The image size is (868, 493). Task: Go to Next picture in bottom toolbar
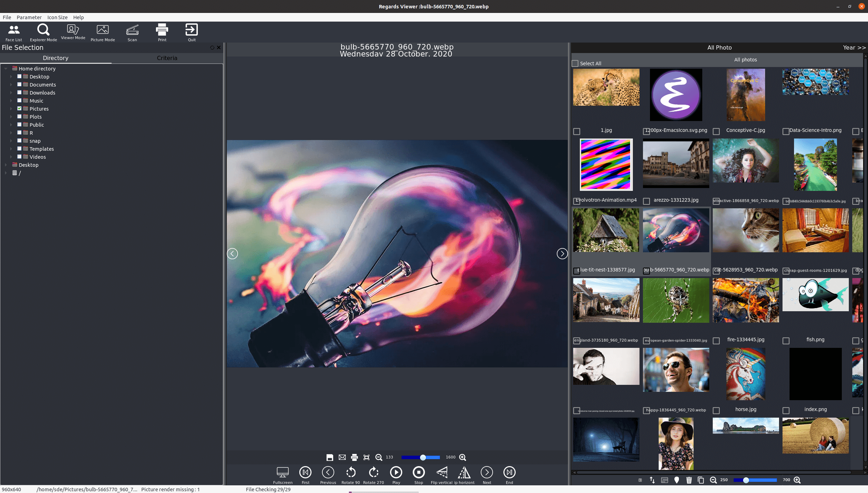[487, 476]
